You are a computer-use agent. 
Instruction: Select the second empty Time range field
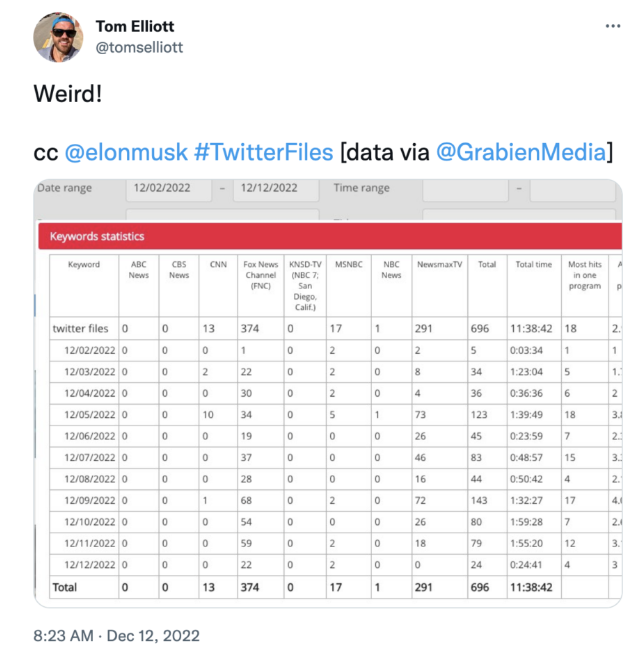573,189
